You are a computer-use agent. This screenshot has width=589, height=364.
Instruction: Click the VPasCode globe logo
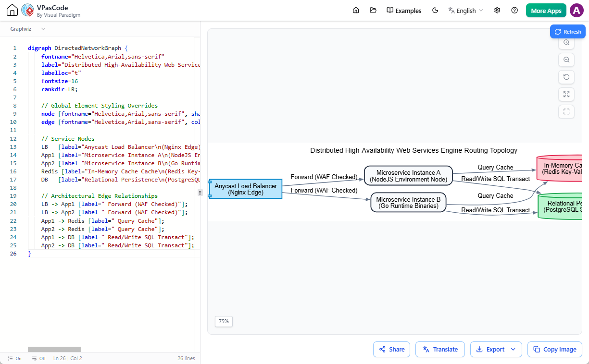click(28, 10)
